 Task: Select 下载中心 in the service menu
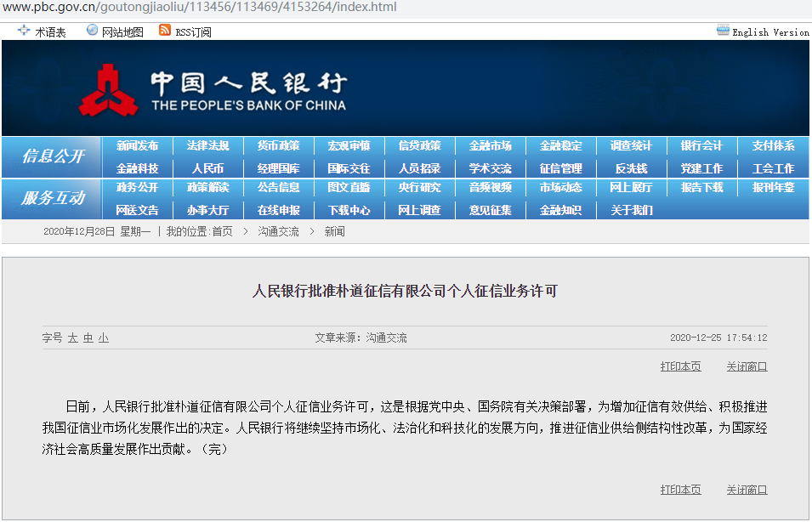349,210
